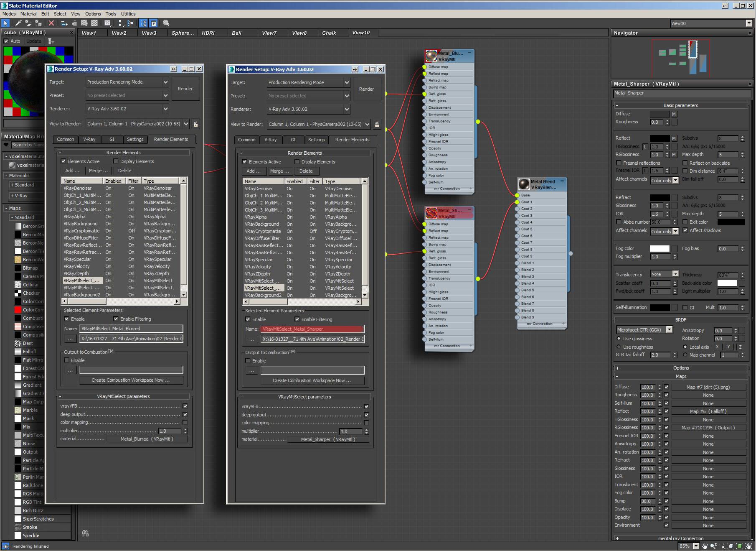This screenshot has width=756, height=551.
Task: Enable color mapping in right VRayMtlSelect parameters
Action: pos(366,423)
